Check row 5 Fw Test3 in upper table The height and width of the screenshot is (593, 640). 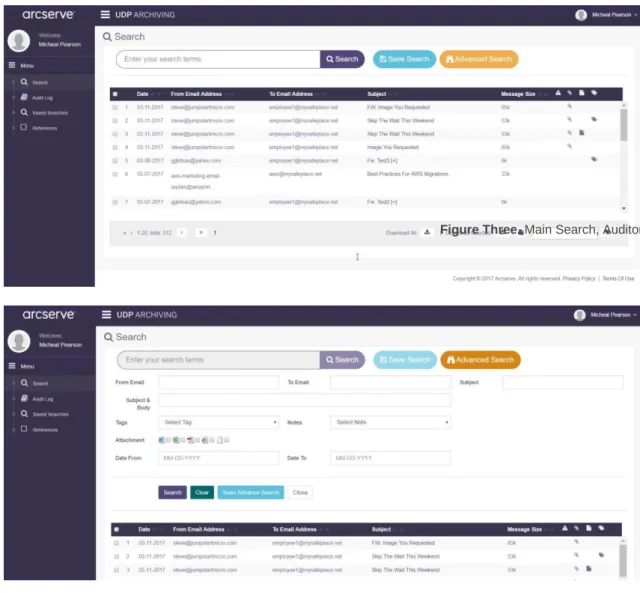coord(115,161)
